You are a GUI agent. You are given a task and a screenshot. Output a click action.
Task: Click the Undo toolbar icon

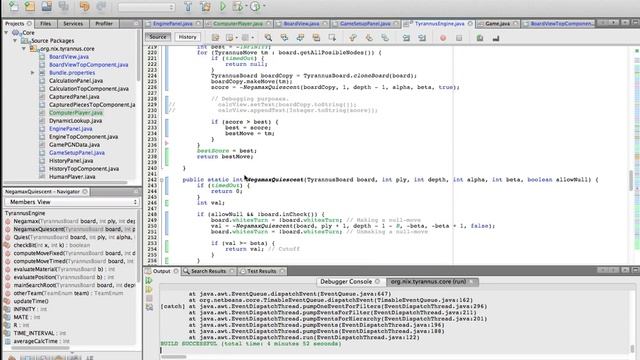coord(84,7)
